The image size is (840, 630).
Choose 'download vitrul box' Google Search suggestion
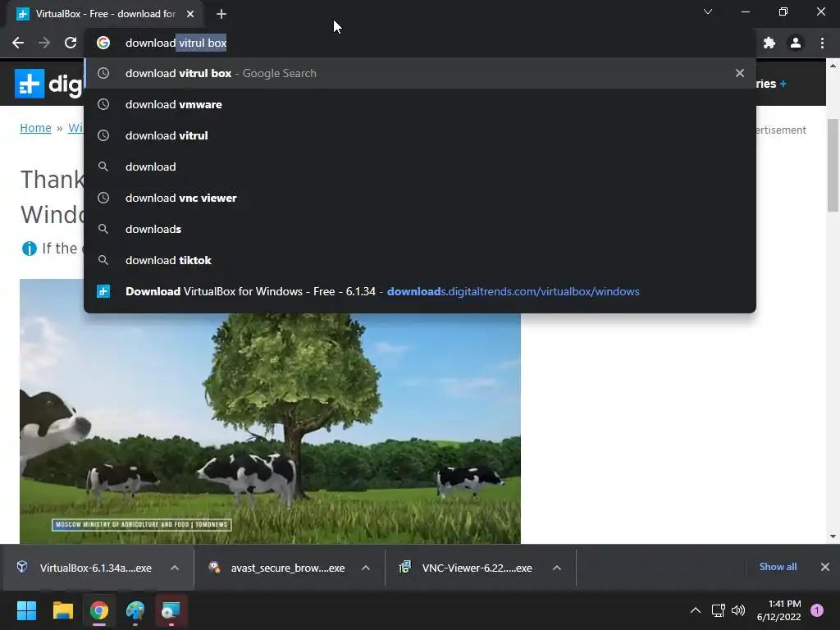pos(420,73)
